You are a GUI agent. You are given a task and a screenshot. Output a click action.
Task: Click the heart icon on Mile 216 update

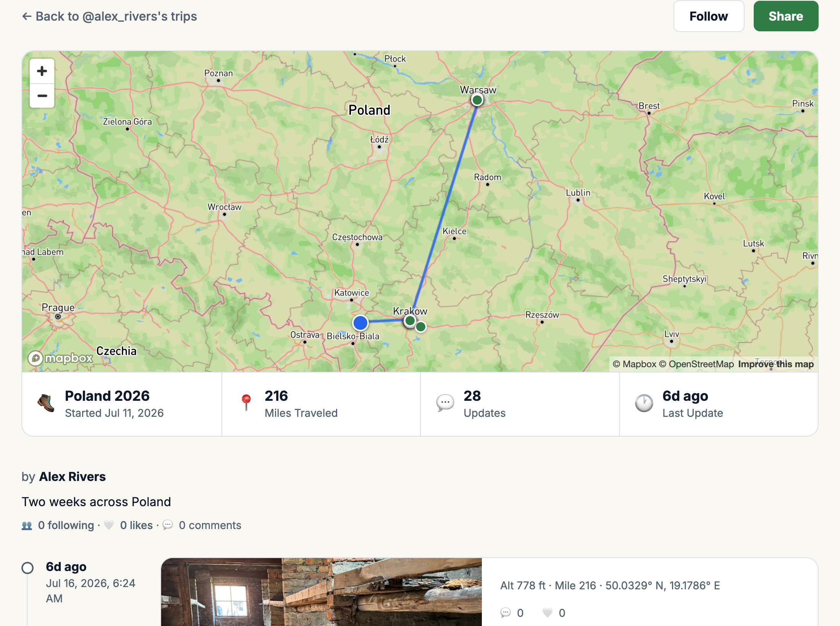tap(548, 613)
